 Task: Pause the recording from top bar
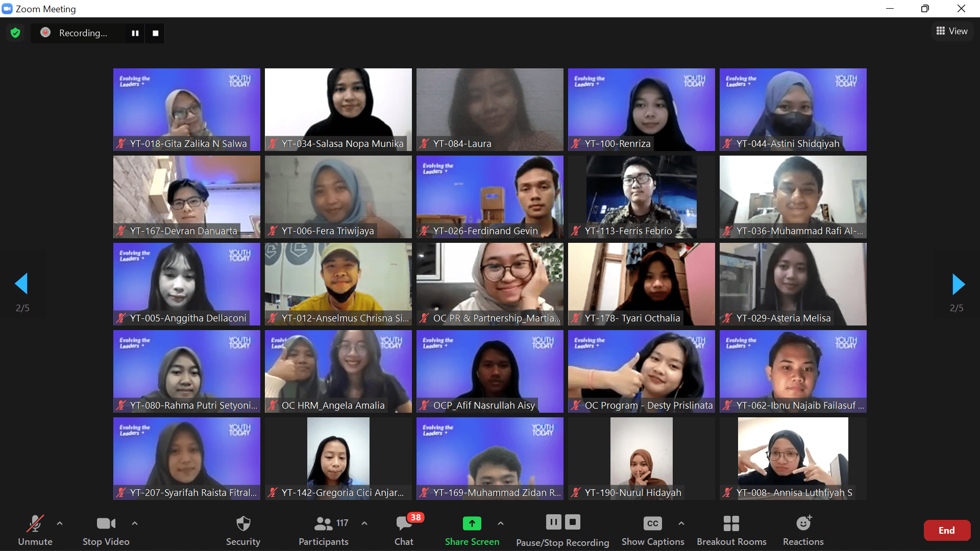tap(135, 33)
